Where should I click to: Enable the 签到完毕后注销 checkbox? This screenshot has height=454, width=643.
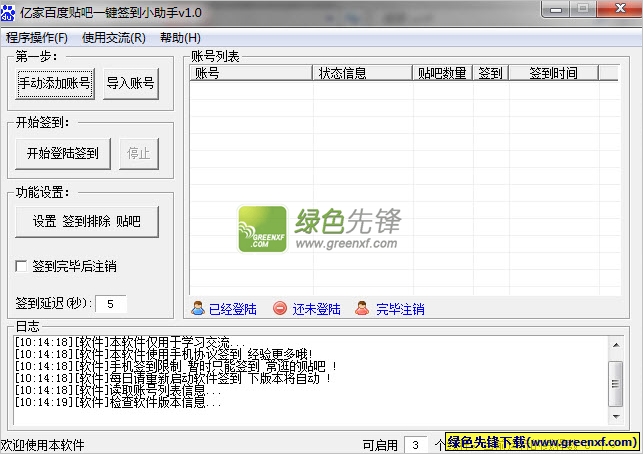point(21,266)
